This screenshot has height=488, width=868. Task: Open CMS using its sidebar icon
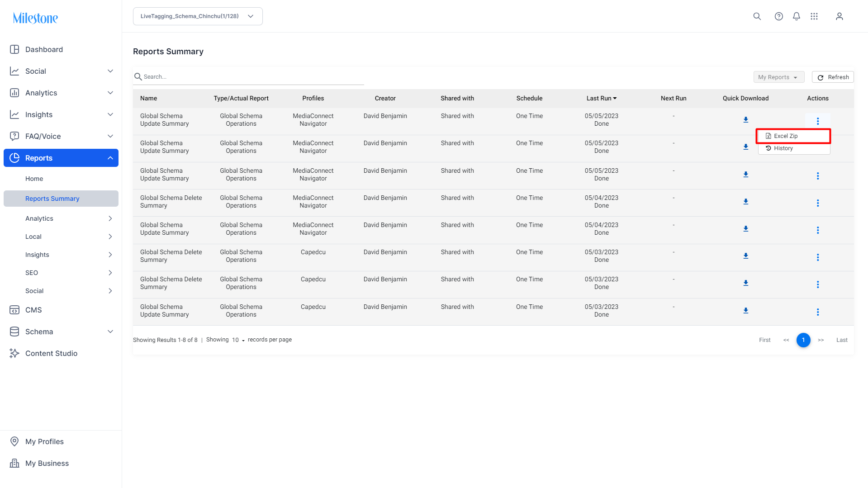[14, 310]
